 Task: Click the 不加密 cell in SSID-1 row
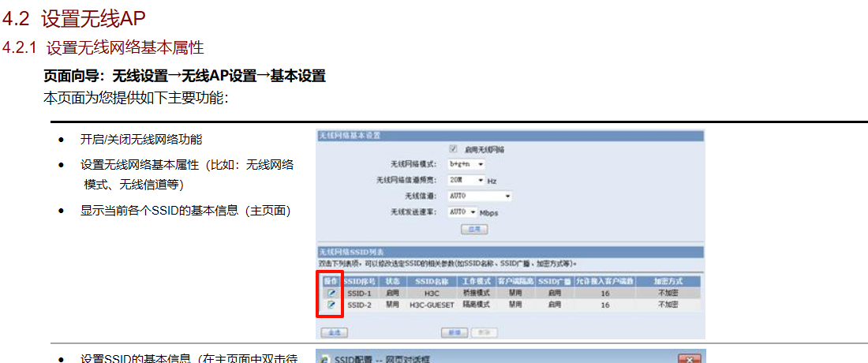tap(668, 294)
